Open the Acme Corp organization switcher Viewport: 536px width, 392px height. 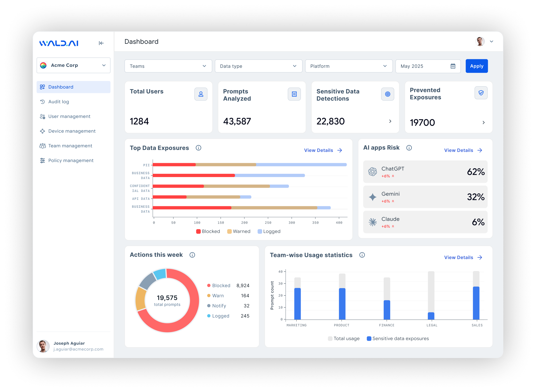point(73,65)
